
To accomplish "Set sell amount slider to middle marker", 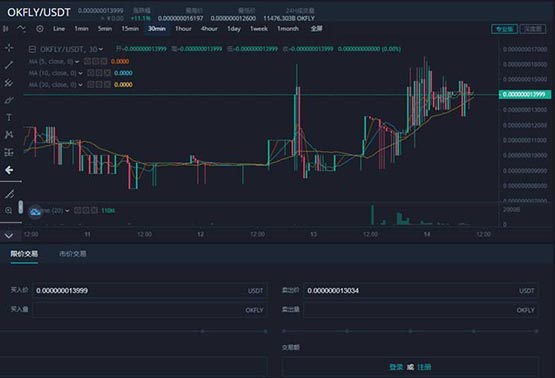I will 410,331.
